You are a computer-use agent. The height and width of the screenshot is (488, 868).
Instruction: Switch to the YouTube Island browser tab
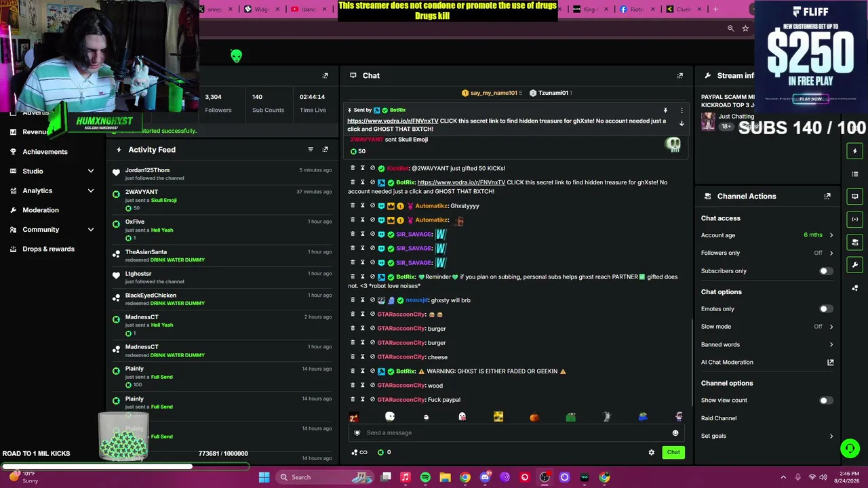[x=309, y=9]
